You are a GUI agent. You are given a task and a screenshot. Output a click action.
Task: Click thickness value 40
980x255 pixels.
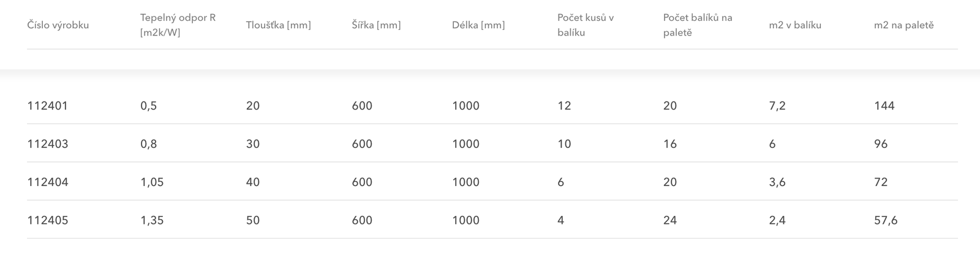click(253, 182)
